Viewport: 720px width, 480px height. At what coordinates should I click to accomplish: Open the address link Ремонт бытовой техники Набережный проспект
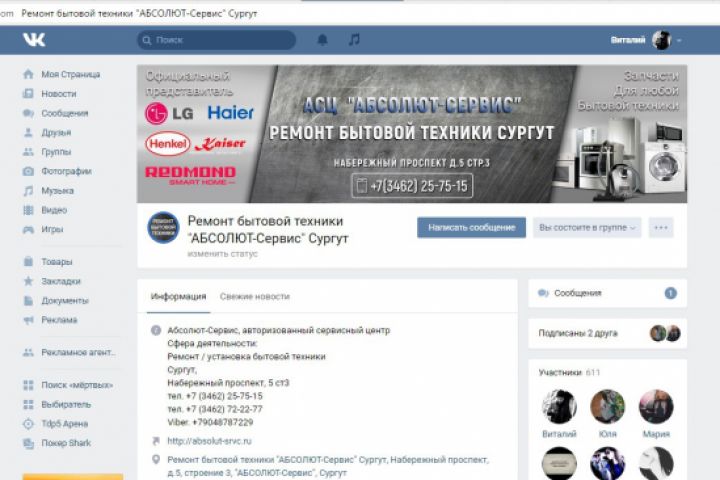[x=328, y=466]
